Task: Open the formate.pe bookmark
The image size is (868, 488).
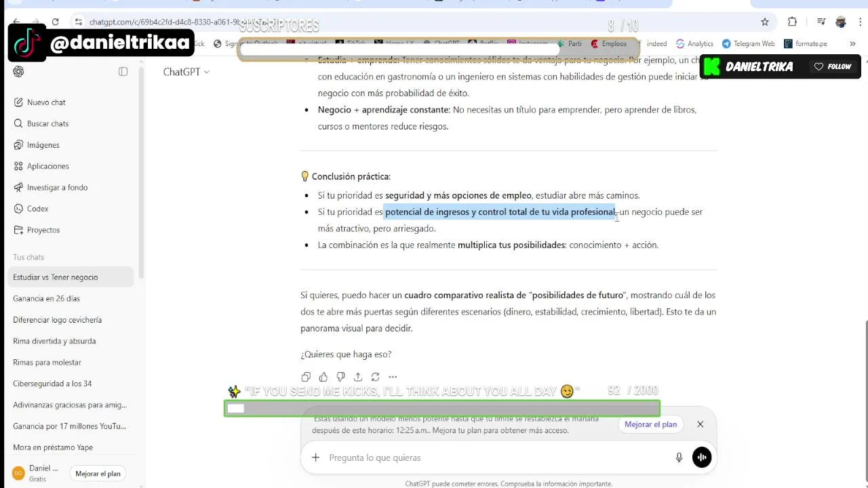Action: (x=806, y=43)
